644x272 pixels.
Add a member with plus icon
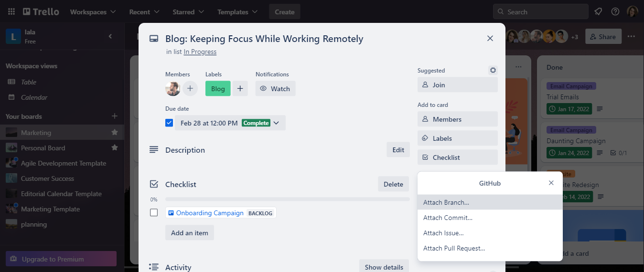190,88
